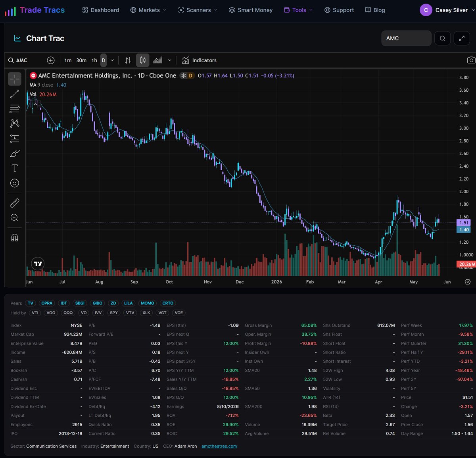This screenshot has height=458, width=476.
Task: Open the TV peer ticker
Action: pos(31,303)
